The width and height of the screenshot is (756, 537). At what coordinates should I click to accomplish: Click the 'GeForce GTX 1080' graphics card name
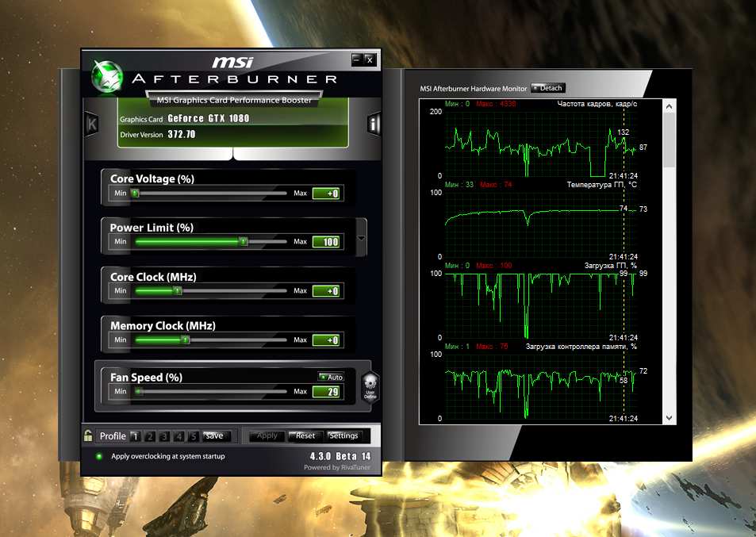[209, 118]
